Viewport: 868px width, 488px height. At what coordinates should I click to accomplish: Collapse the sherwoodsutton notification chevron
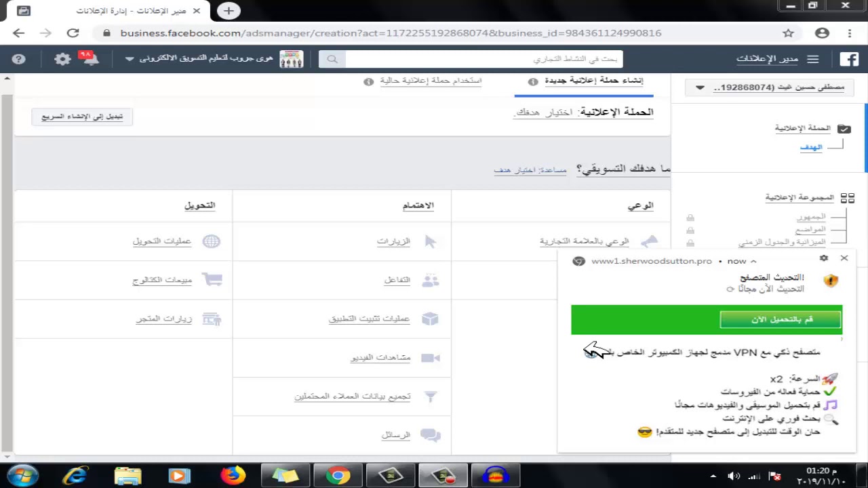pyautogui.click(x=753, y=261)
